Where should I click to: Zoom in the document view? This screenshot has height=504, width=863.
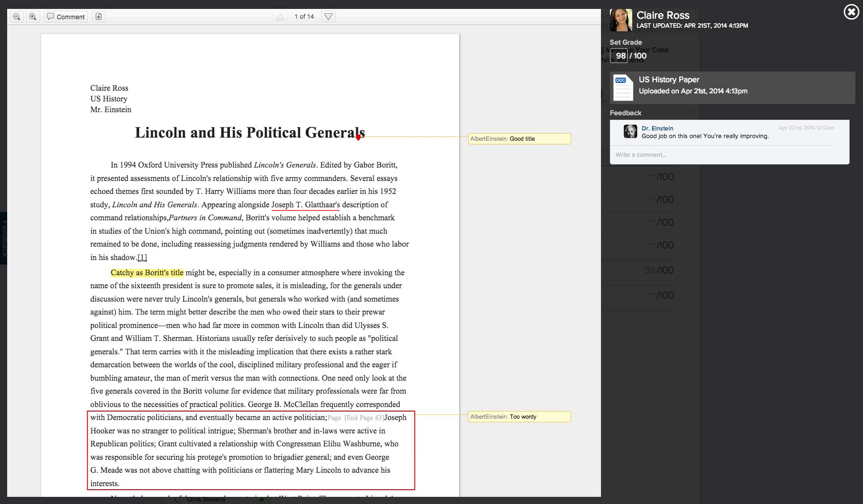pyautogui.click(x=33, y=17)
